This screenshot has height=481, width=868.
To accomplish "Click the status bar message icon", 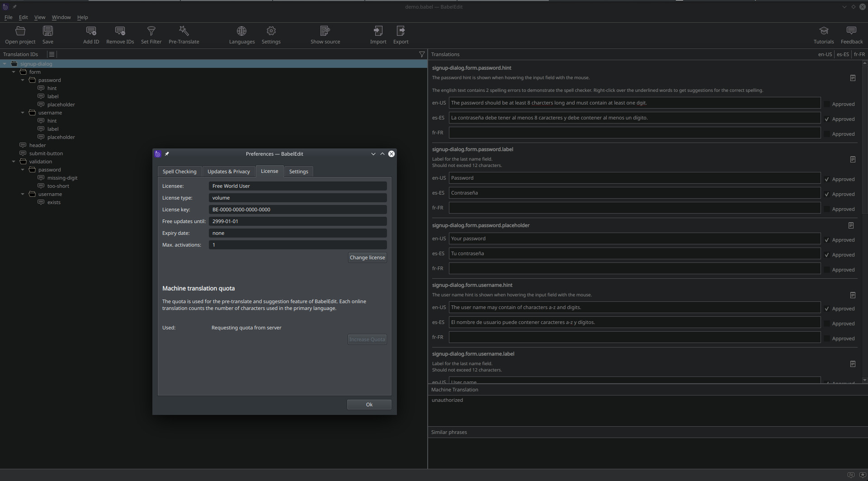I will click(851, 475).
